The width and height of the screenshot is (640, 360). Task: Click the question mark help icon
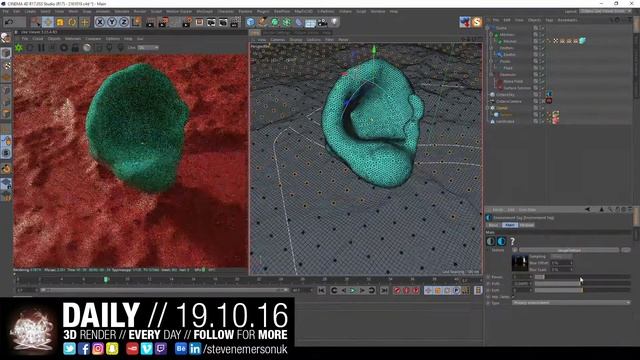click(512, 242)
